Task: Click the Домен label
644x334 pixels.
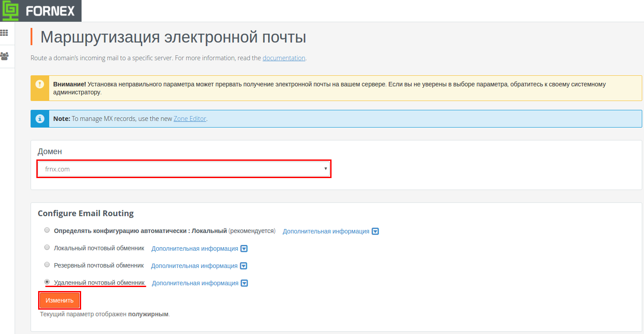Action: (x=50, y=151)
